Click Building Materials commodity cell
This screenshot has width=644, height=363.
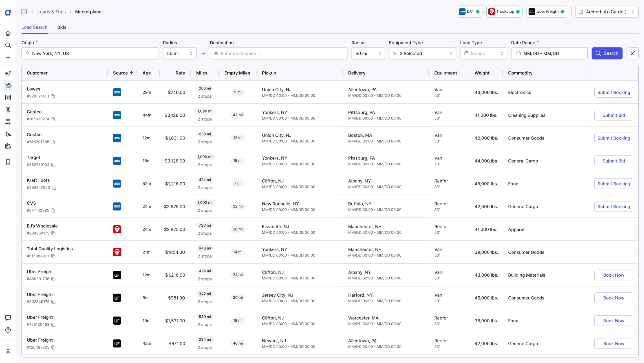click(x=526, y=275)
